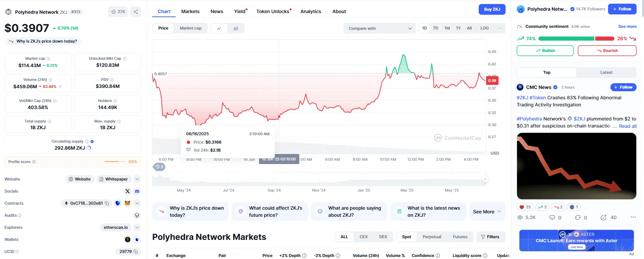This screenshot has width=644, height=259.
Task: Set chart range to 1Y
Action: pyautogui.click(x=458, y=28)
